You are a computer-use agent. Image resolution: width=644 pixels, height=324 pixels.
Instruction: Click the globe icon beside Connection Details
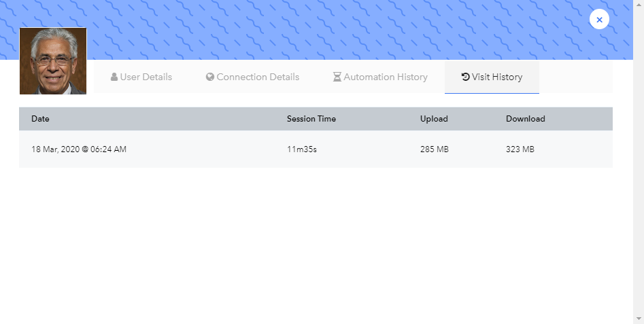(210, 77)
